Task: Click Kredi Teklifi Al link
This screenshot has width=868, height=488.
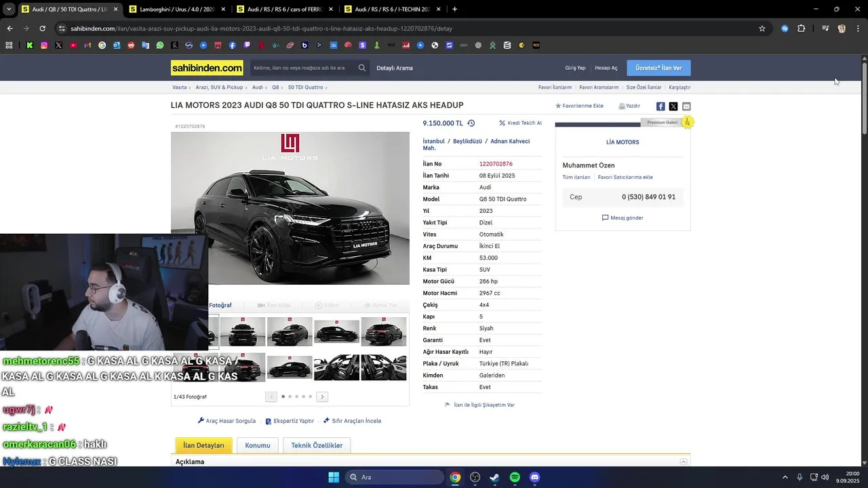Action: (x=521, y=123)
